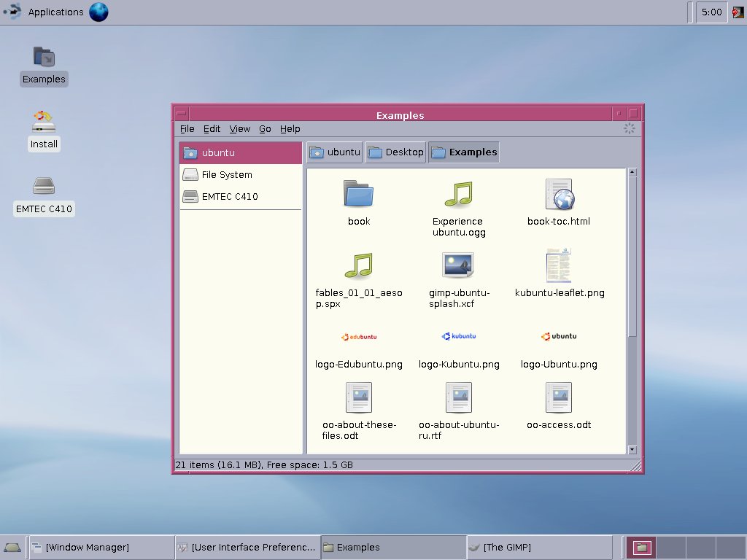Screen dimensions: 747x560
Task: Select the oo-access.odt document icon
Action: (x=559, y=397)
